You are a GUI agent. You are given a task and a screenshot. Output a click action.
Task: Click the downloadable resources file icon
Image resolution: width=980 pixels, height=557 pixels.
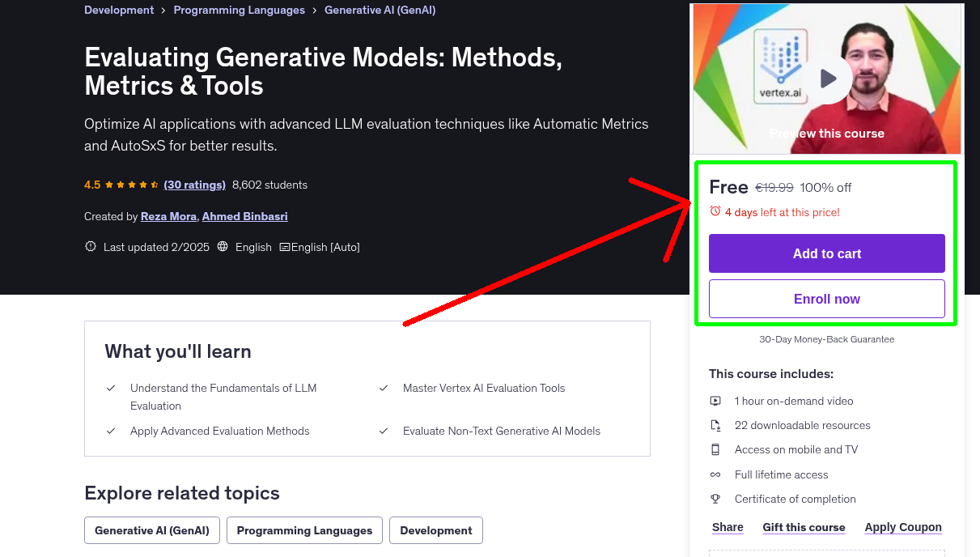pos(715,425)
